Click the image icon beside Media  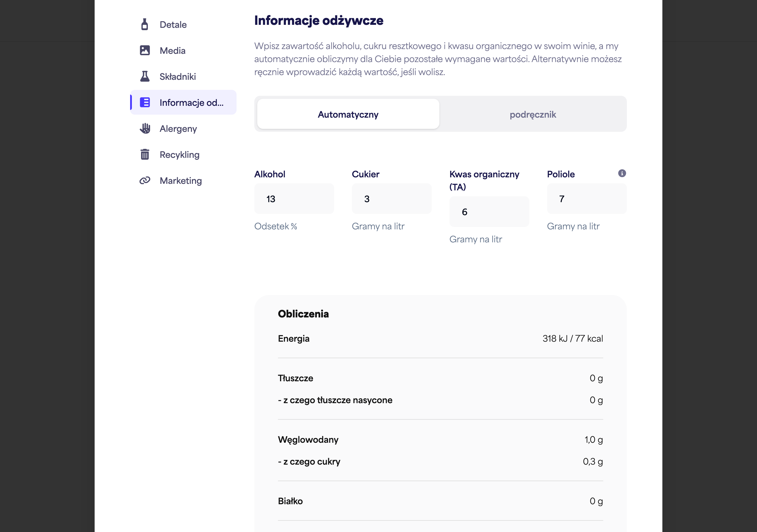(145, 51)
